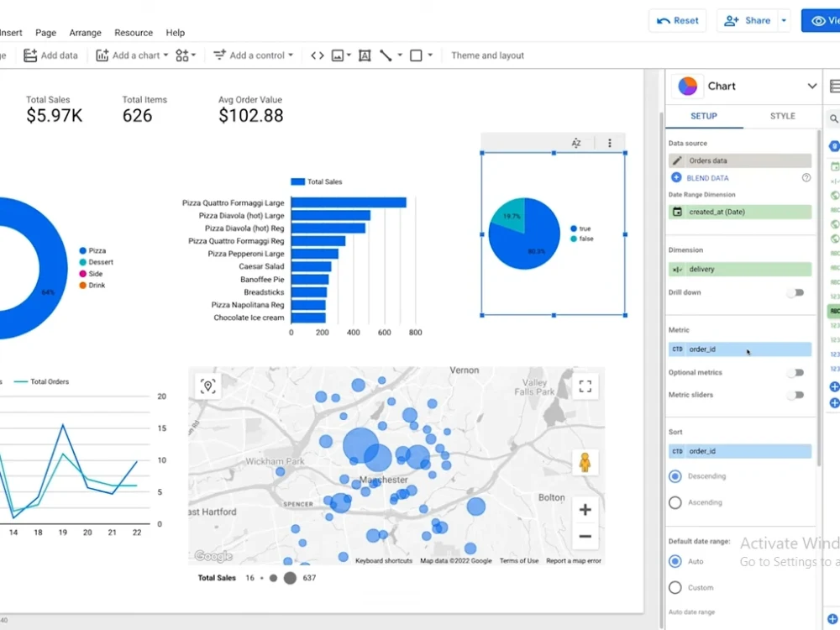The height and width of the screenshot is (630, 840).
Task: Open the Add a control dropdown
Action: pos(253,55)
